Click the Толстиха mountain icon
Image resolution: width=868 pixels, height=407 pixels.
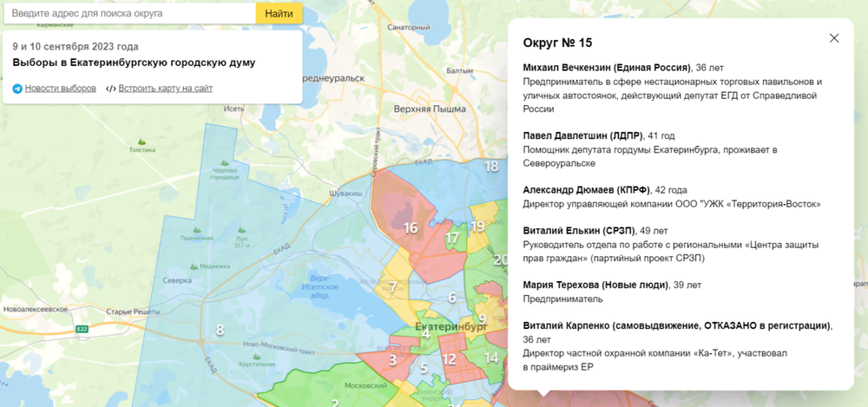tap(142, 141)
